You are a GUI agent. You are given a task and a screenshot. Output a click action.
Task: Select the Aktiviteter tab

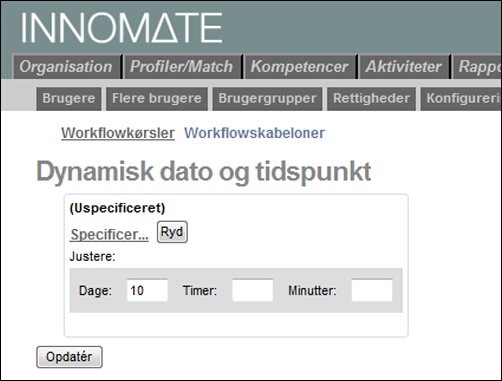404,67
